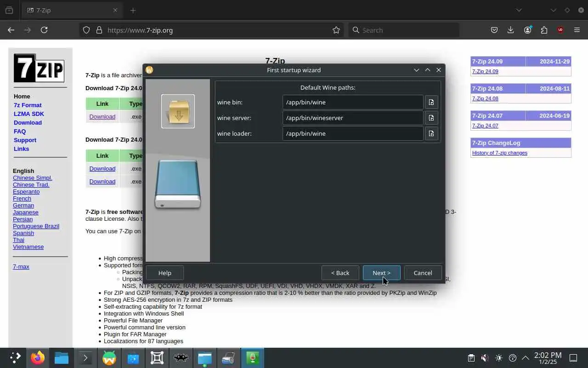Screen dimensions: 588x368
Task: Browse for the wine server path
Action: [x=431, y=118]
